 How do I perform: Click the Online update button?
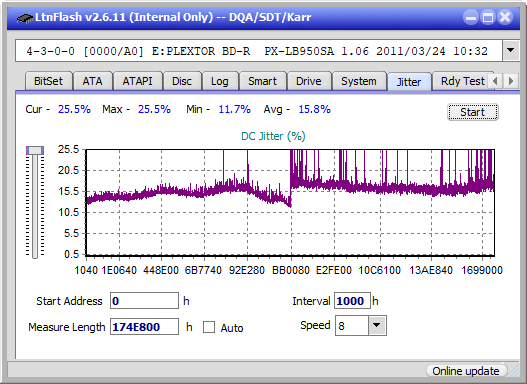pos(466,371)
